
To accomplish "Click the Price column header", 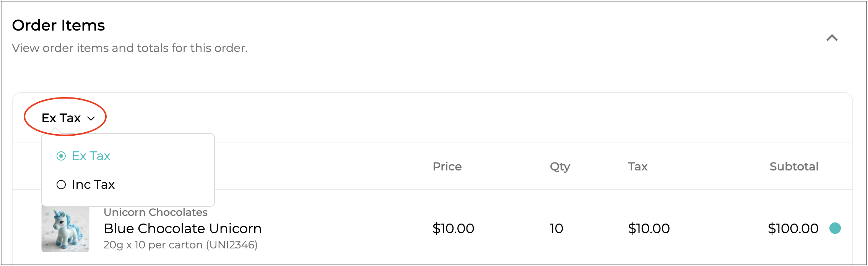I will click(447, 167).
